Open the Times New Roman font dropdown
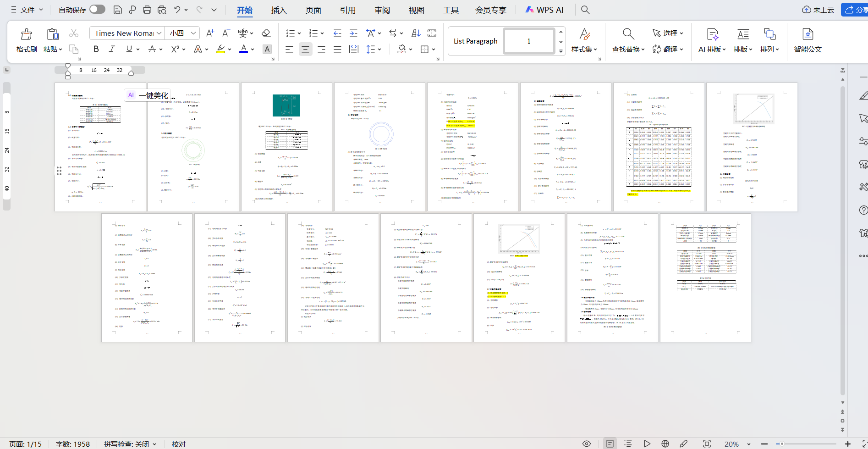Viewport: 868px width, 449px height. pos(159,33)
